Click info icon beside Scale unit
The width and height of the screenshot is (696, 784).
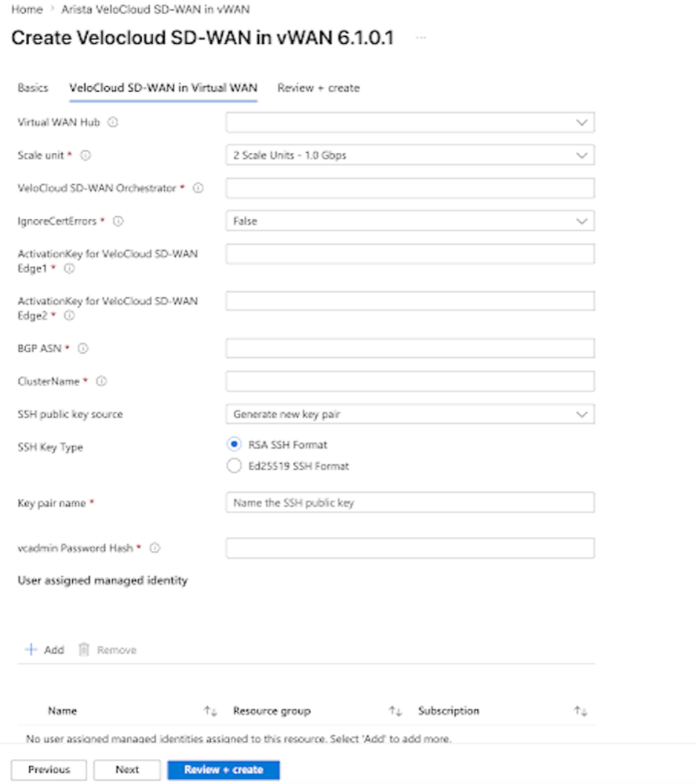pyautogui.click(x=86, y=155)
